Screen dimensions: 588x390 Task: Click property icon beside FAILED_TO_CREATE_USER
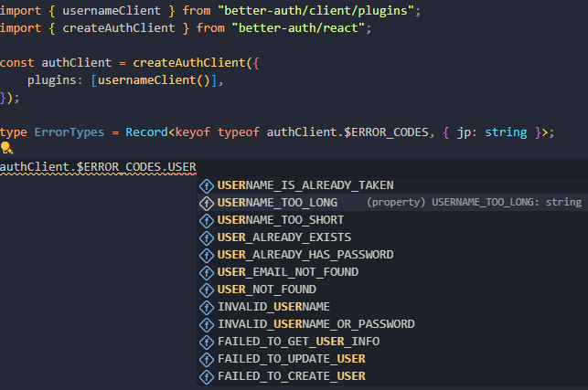(207, 377)
